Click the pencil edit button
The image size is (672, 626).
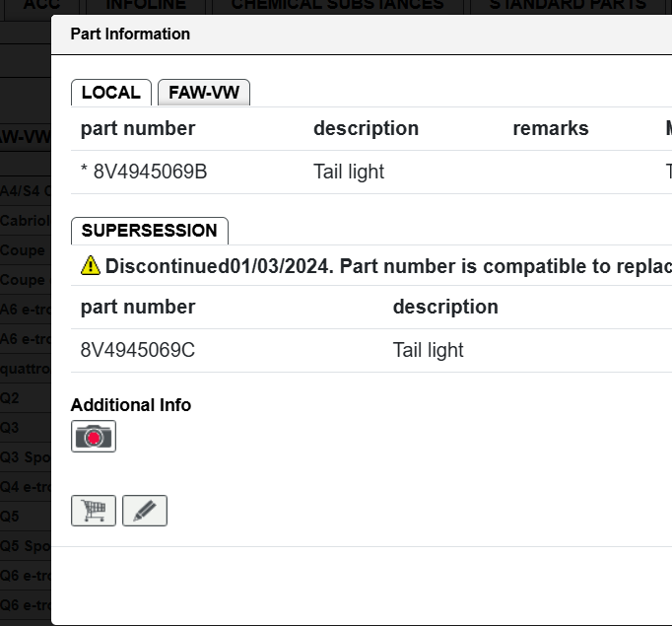tap(145, 511)
